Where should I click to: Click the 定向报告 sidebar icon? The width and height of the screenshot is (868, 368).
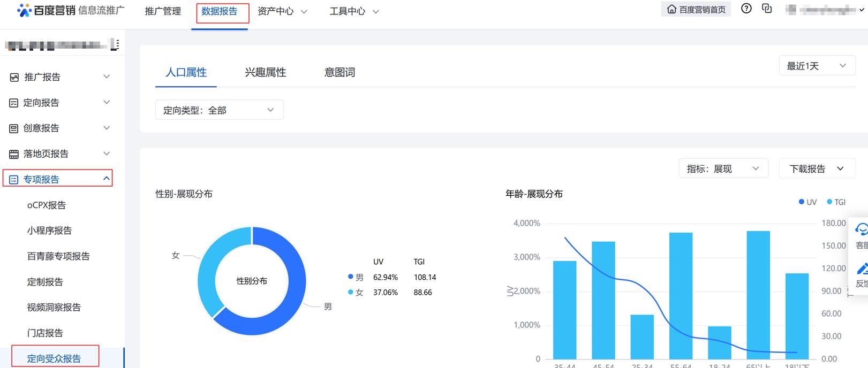tap(14, 103)
